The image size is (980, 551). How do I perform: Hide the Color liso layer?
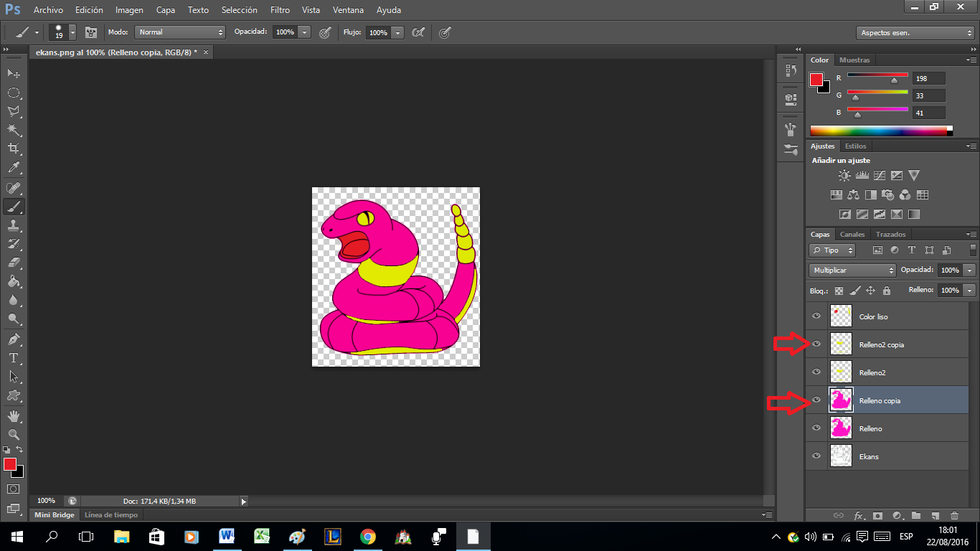tap(816, 316)
